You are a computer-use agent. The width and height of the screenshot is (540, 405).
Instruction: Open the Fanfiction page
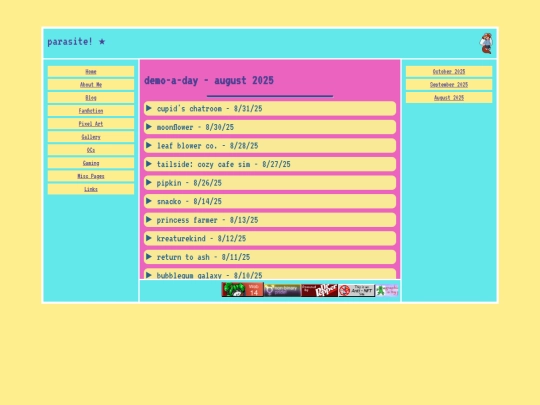(91, 111)
